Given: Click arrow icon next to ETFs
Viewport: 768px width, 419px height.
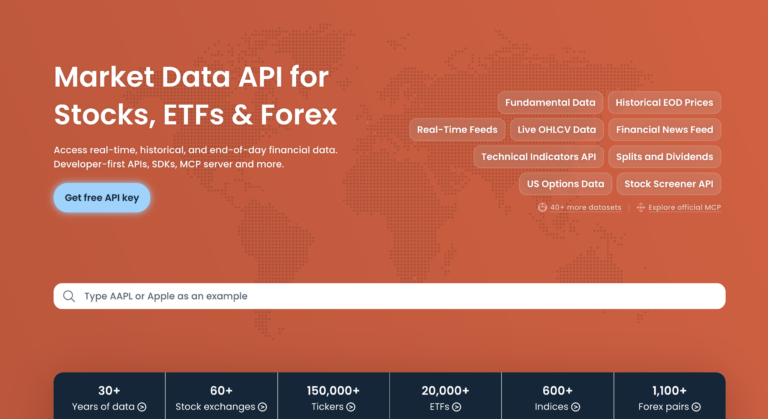Looking at the screenshot, I should click(456, 407).
